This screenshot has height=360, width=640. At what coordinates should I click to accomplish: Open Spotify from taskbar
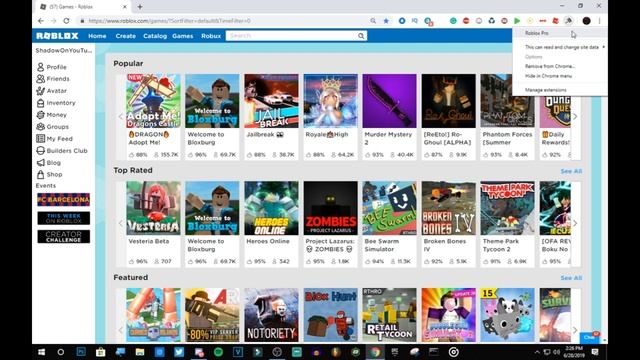coord(218,352)
